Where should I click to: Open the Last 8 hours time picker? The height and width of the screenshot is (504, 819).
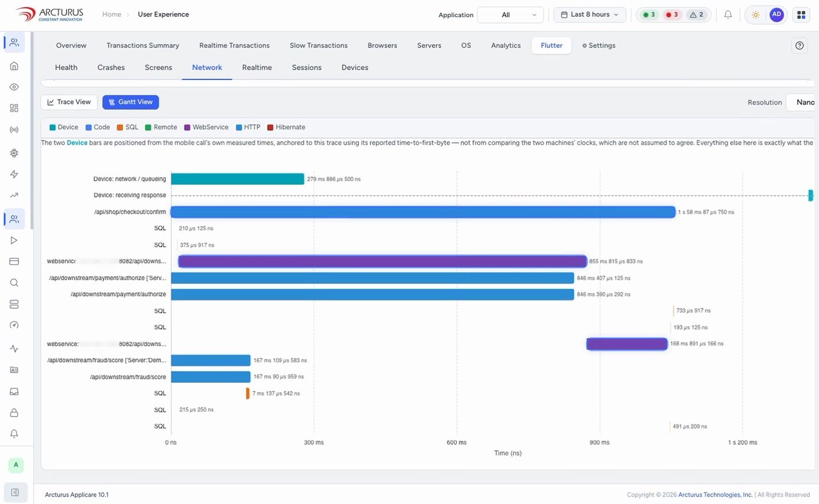590,15
